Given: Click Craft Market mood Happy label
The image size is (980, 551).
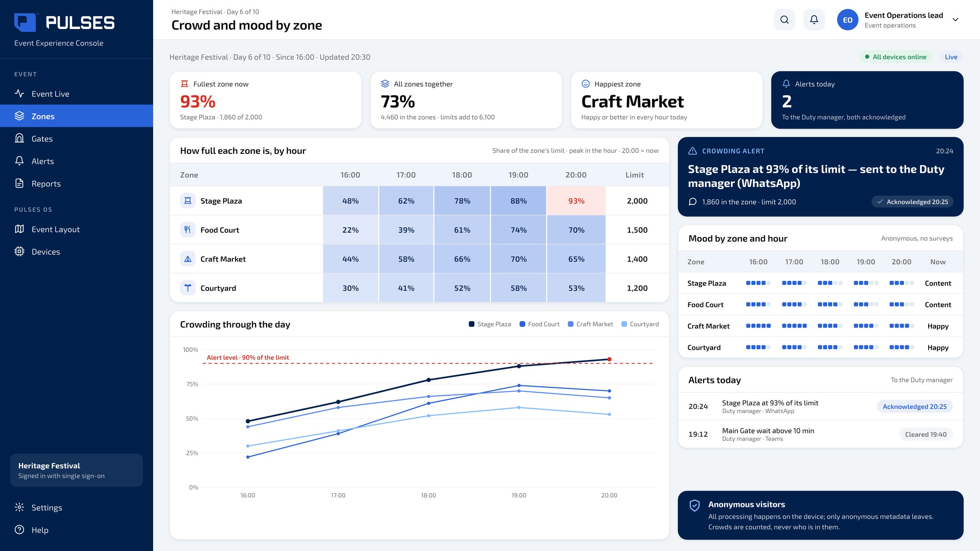Looking at the screenshot, I should [x=938, y=326].
